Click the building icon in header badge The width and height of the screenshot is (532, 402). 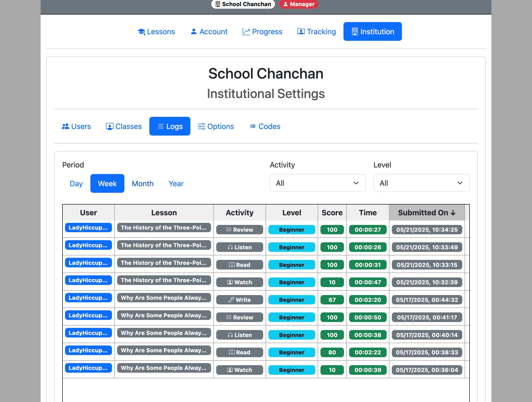(x=218, y=4)
